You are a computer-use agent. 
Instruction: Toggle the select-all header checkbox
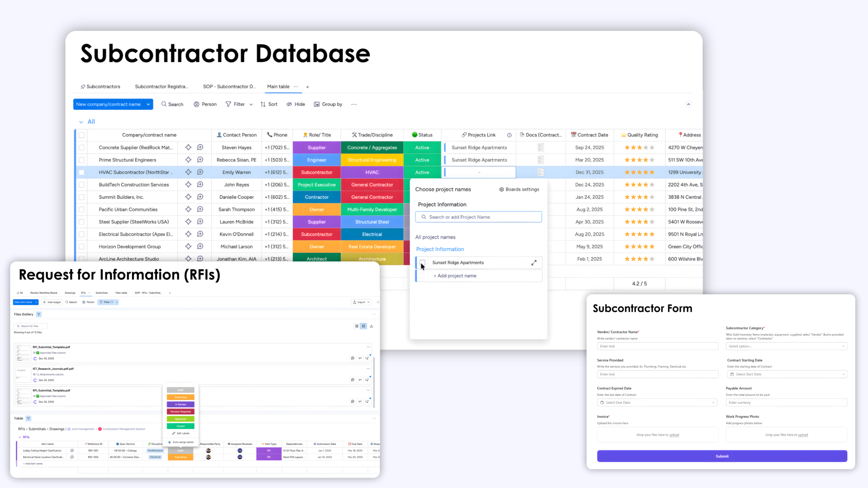(x=82, y=135)
